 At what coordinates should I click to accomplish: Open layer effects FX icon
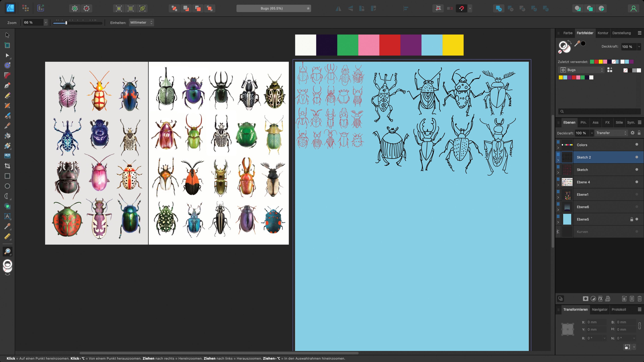tap(600, 299)
